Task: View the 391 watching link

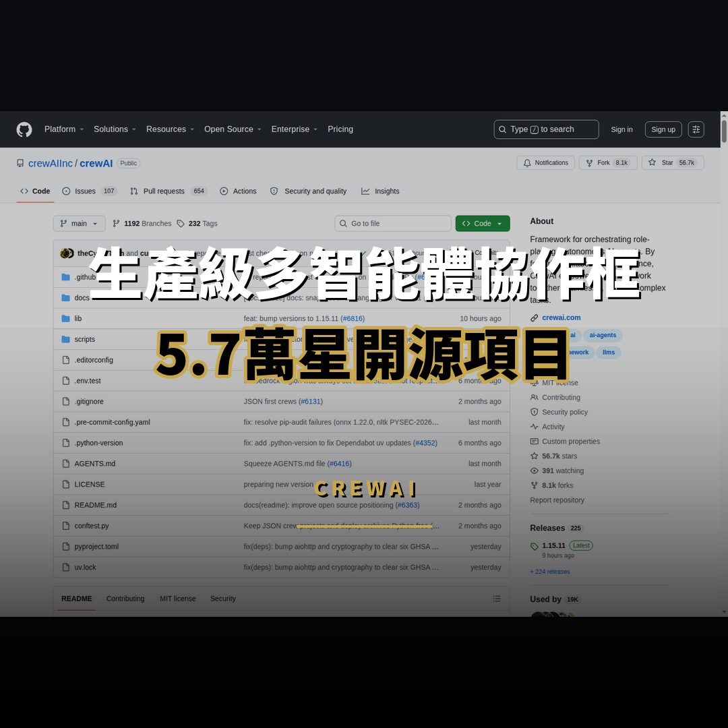Action: [563, 471]
